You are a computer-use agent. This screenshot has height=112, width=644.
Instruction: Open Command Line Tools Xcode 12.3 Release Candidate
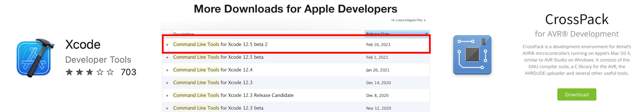tap(233, 95)
